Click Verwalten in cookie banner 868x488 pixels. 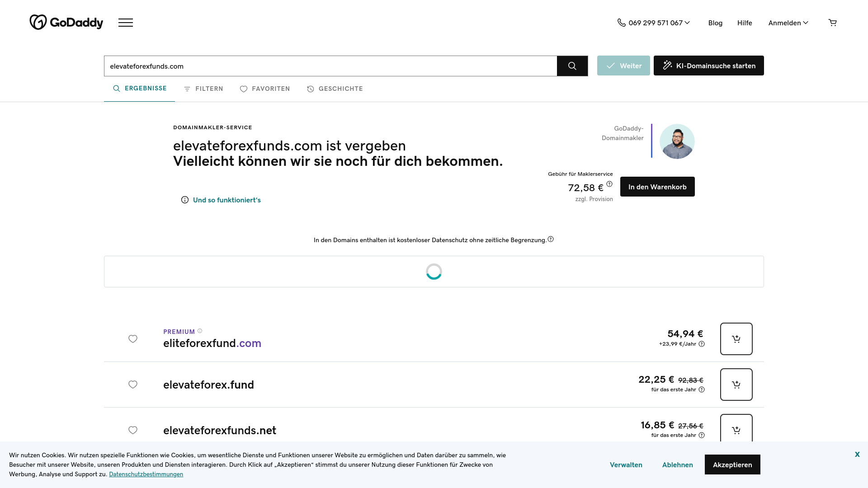click(x=626, y=465)
